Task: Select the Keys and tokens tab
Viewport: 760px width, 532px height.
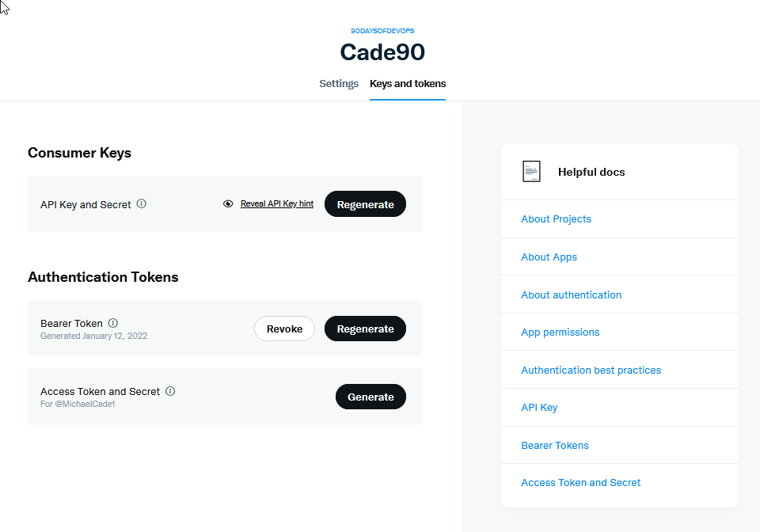Action: point(407,83)
